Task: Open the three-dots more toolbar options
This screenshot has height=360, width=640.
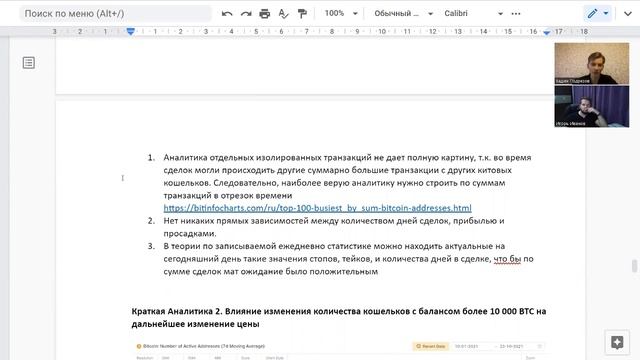Action: pyautogui.click(x=516, y=13)
